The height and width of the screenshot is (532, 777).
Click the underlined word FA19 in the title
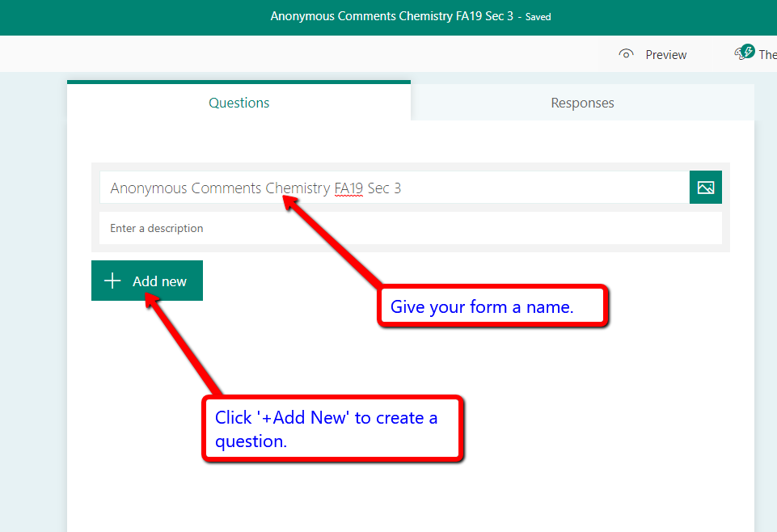point(348,188)
